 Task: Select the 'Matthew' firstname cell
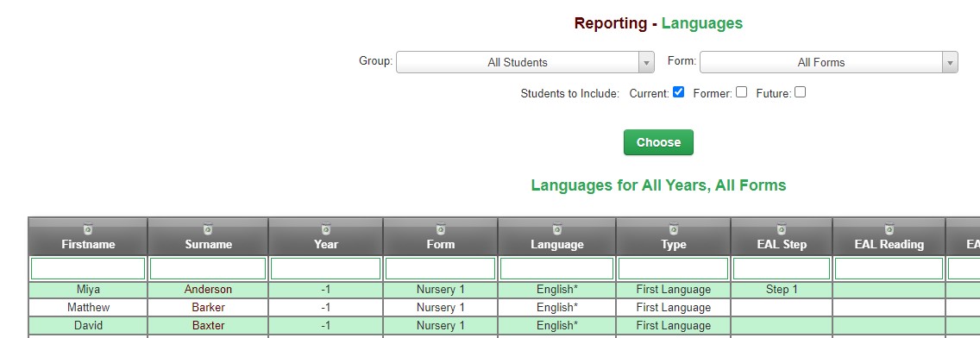88,307
